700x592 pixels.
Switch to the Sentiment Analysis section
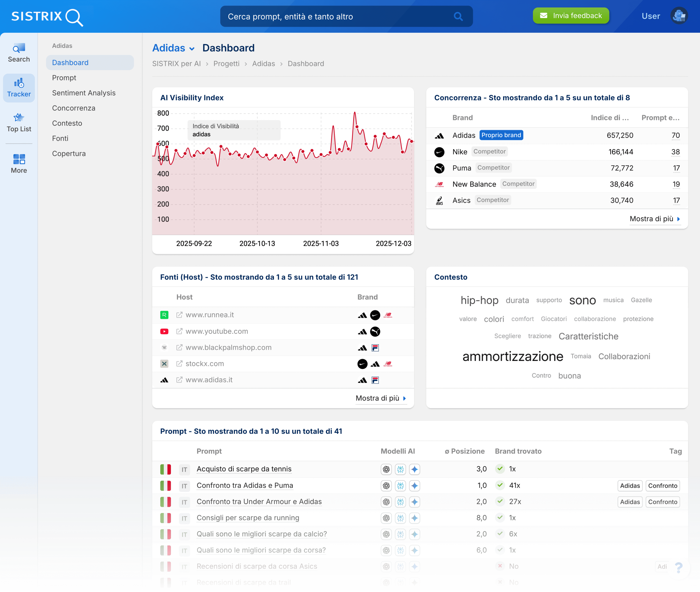click(x=84, y=93)
